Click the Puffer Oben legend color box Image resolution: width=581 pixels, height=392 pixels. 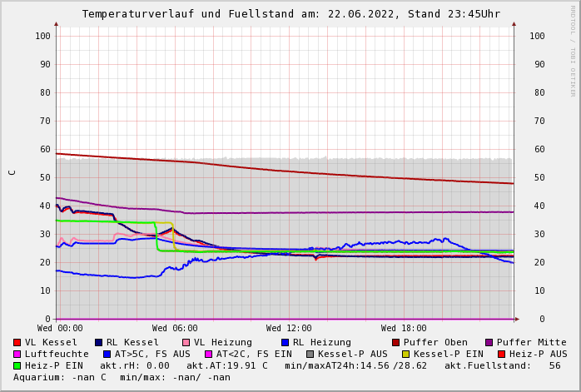tap(396, 342)
